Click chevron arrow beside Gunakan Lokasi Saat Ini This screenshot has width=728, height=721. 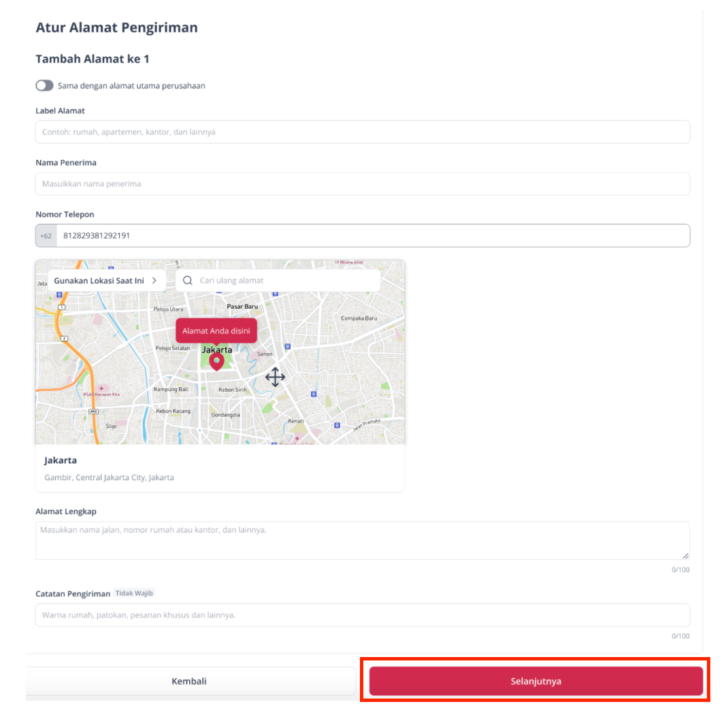(x=154, y=280)
